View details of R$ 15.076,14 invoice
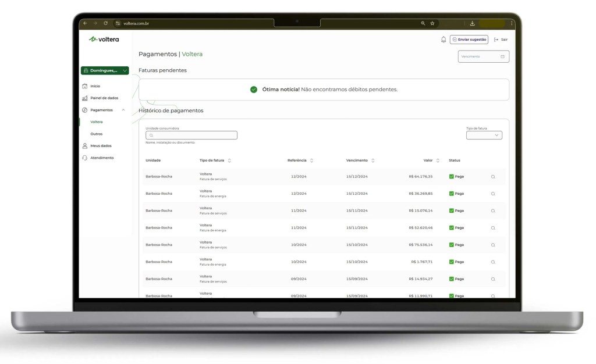The height and width of the screenshot is (364, 596). (x=493, y=211)
